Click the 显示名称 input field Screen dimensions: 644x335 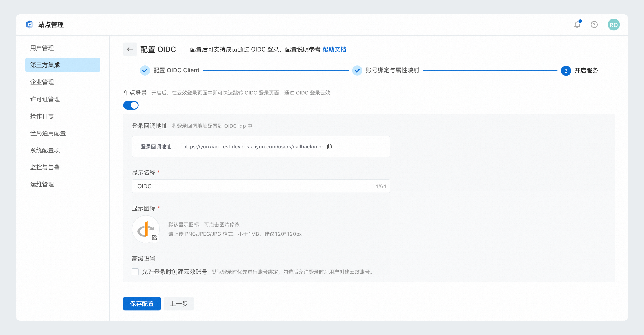pos(261,186)
